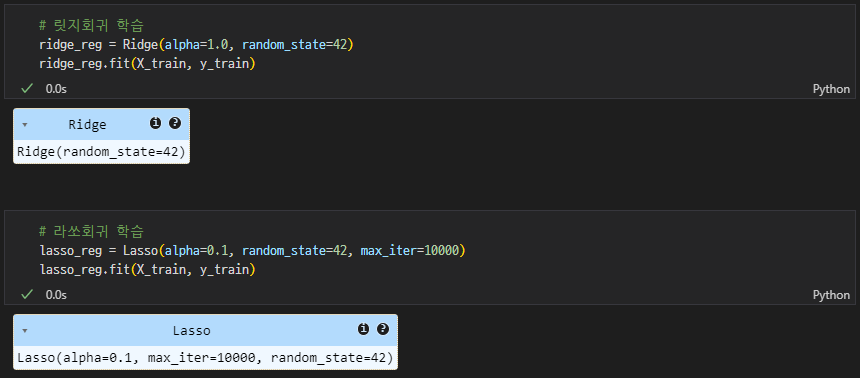
Task: Place cursor on ridge_reg.fit line
Action: [x=148, y=64]
